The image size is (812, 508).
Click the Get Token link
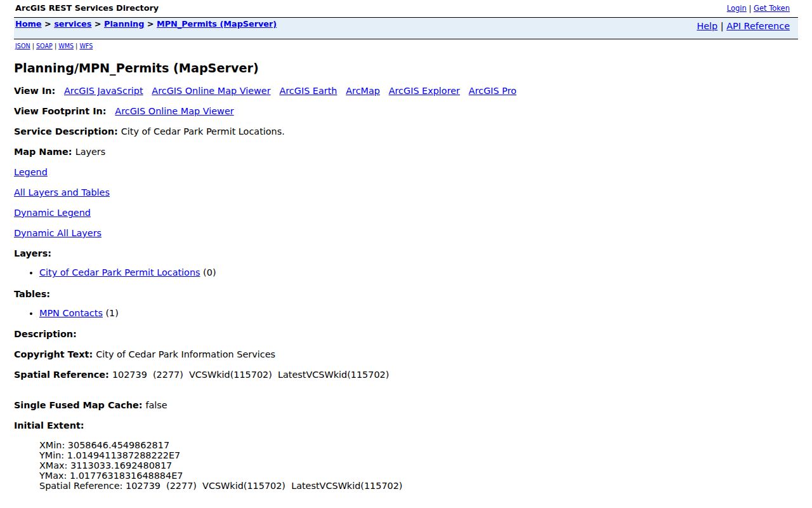coord(771,8)
